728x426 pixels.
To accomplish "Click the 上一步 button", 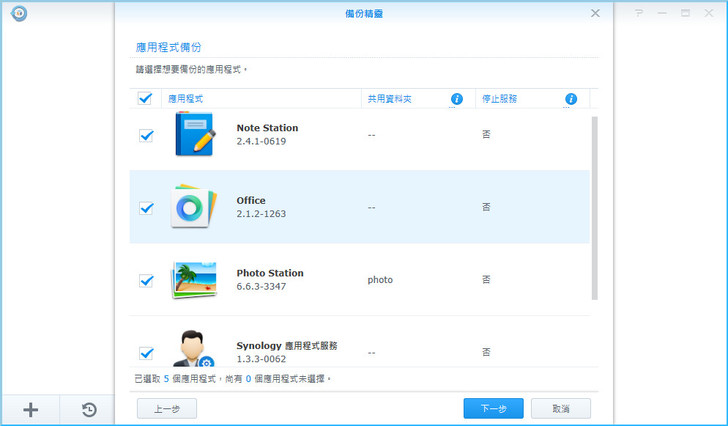I will click(x=166, y=408).
